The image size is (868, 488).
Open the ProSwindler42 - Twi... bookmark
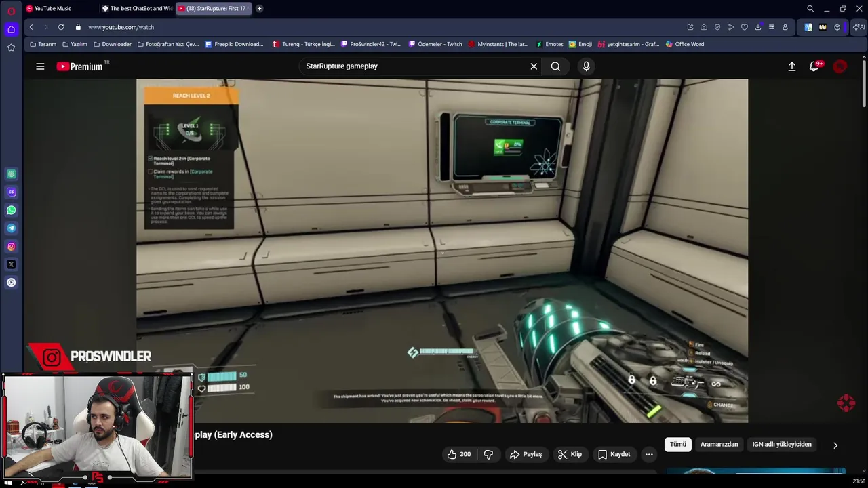pyautogui.click(x=371, y=44)
